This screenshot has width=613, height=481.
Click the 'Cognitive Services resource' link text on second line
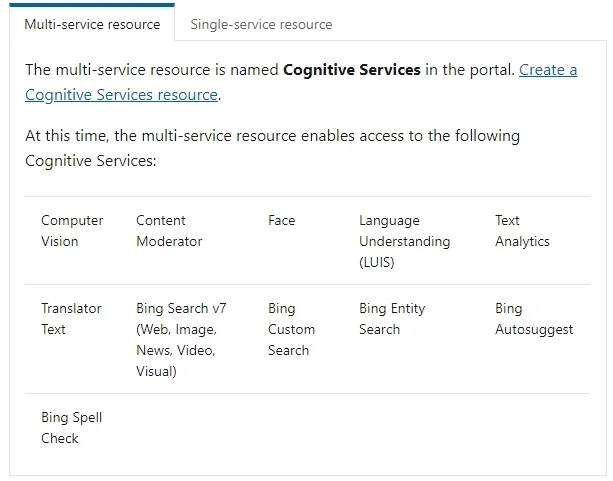[x=121, y=95]
